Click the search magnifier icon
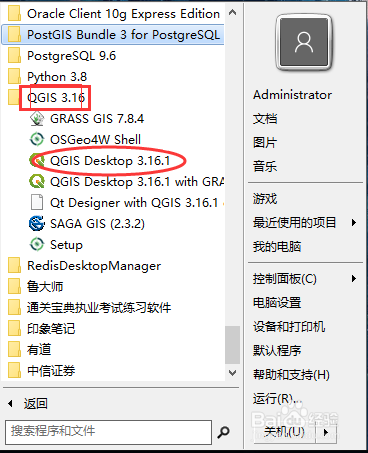The width and height of the screenshot is (368, 453). click(x=223, y=432)
